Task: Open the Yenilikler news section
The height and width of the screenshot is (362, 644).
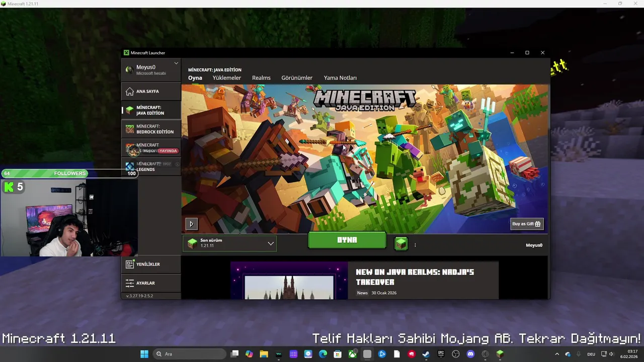Action: (x=151, y=264)
